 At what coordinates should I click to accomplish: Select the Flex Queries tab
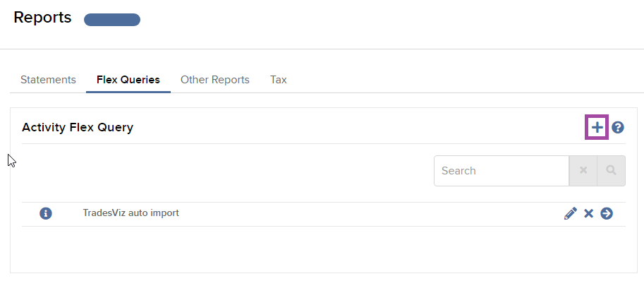pyautogui.click(x=128, y=80)
